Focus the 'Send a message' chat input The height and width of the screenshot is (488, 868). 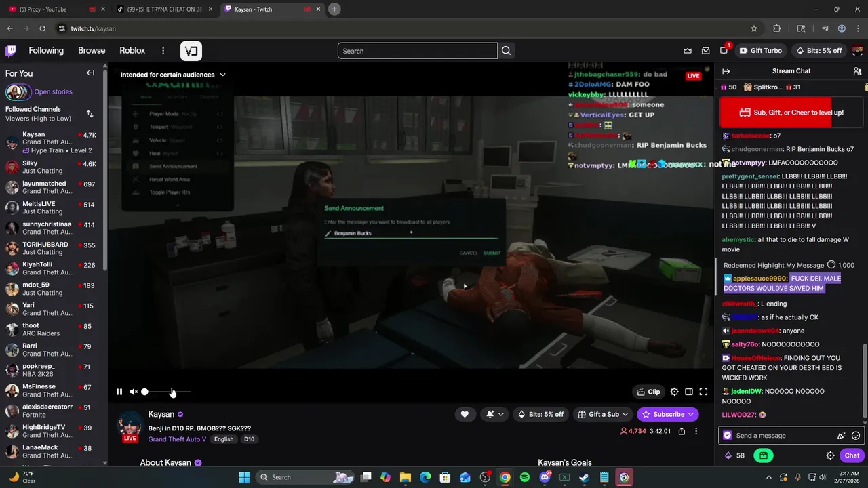tap(785, 436)
